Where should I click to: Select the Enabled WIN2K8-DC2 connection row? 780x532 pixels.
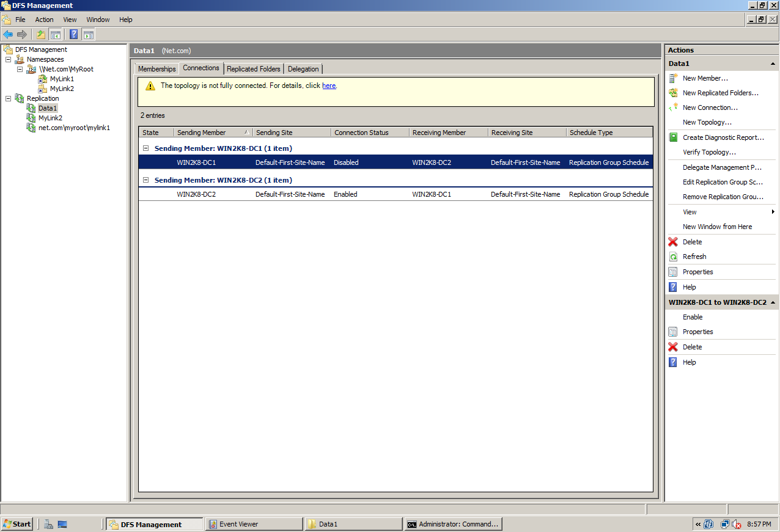(x=396, y=194)
